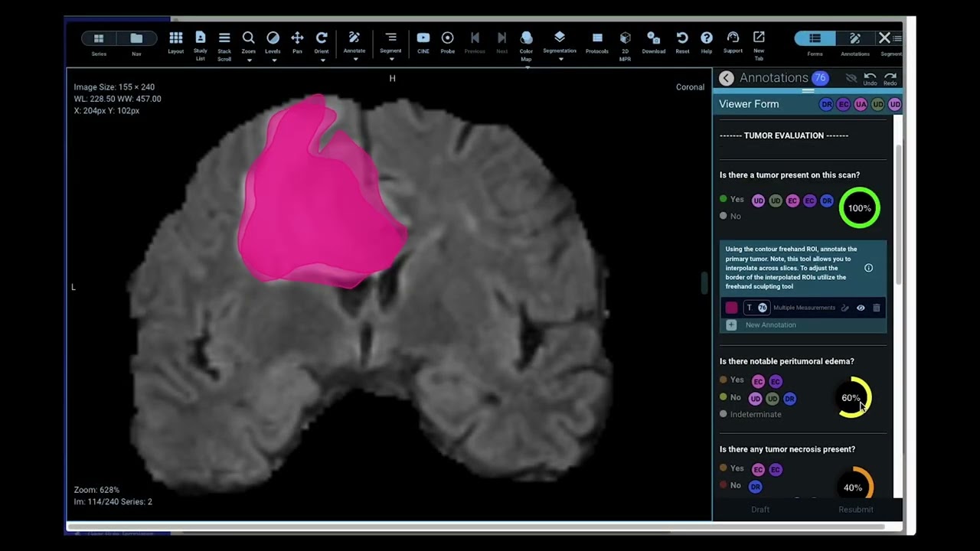The height and width of the screenshot is (551, 980).
Task: Select the Levels contrast tool
Action: pos(273,37)
